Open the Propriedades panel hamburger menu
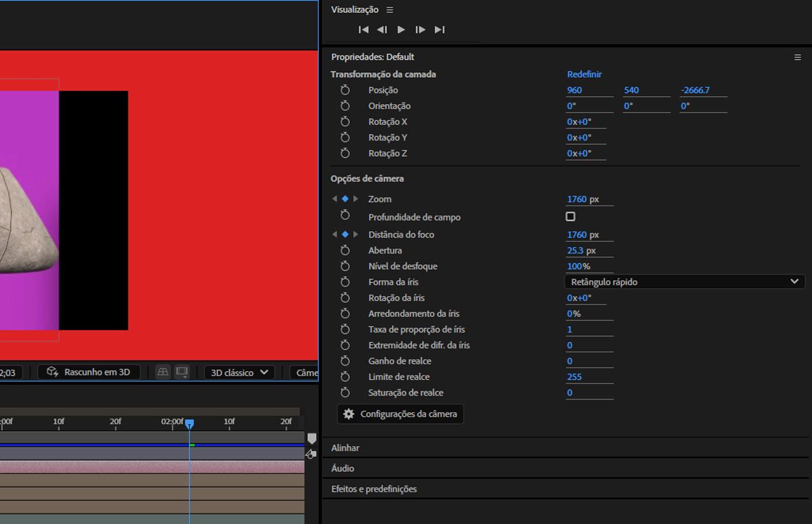This screenshot has width=812, height=524. coord(797,57)
